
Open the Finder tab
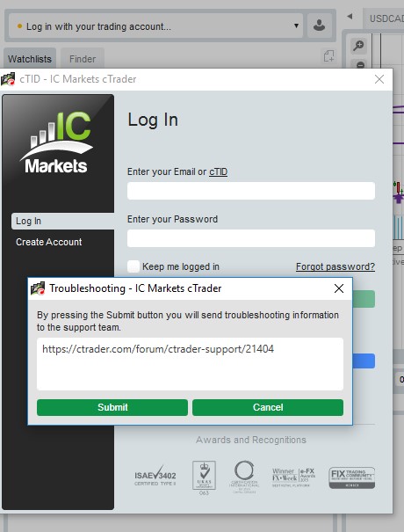tap(83, 59)
